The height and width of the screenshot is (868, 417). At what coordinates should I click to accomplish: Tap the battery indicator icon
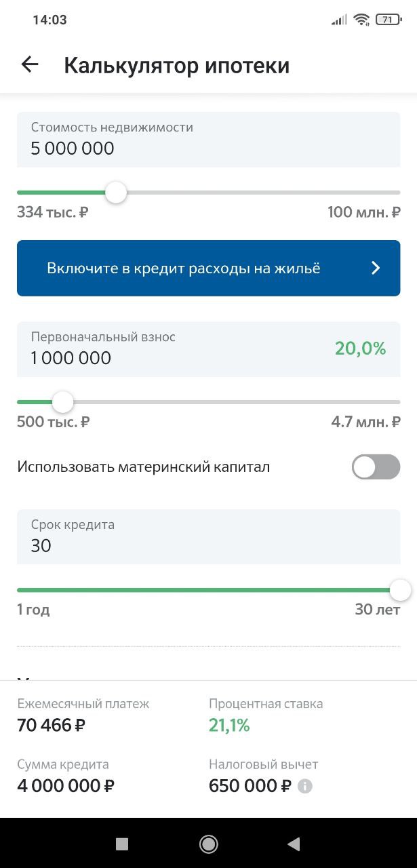(387, 20)
